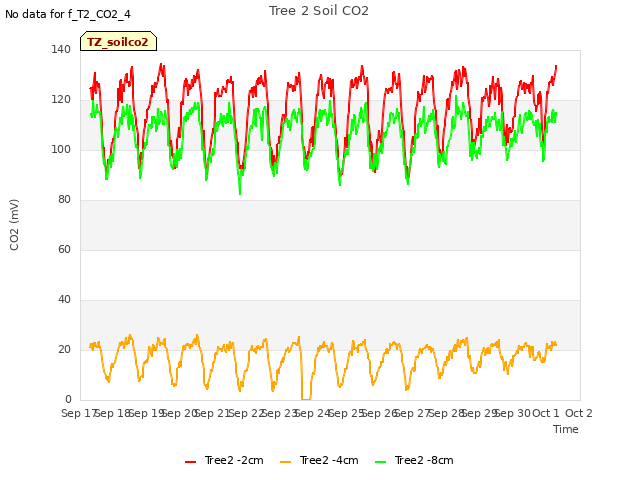
Task: Click the Oct 2 x-axis tick label
Action: tap(579, 413)
